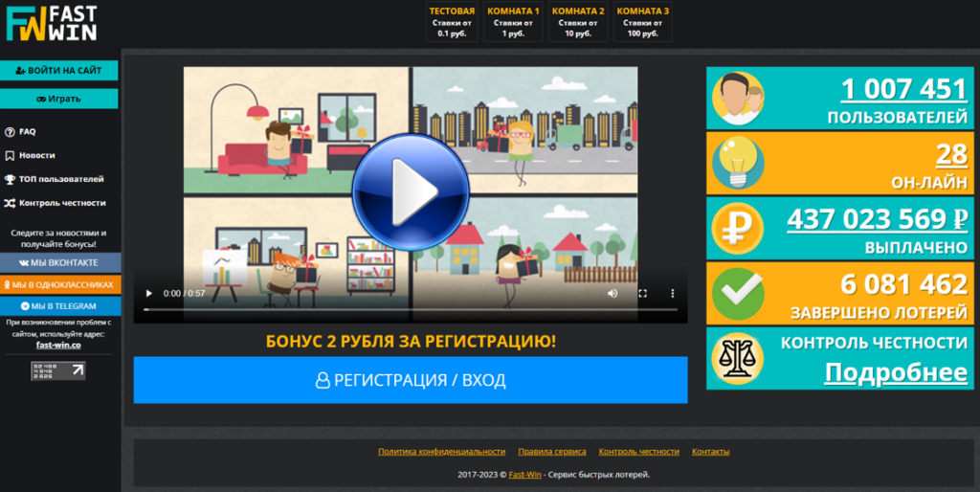
Task: Open footer Контроль честности link
Action: point(638,452)
